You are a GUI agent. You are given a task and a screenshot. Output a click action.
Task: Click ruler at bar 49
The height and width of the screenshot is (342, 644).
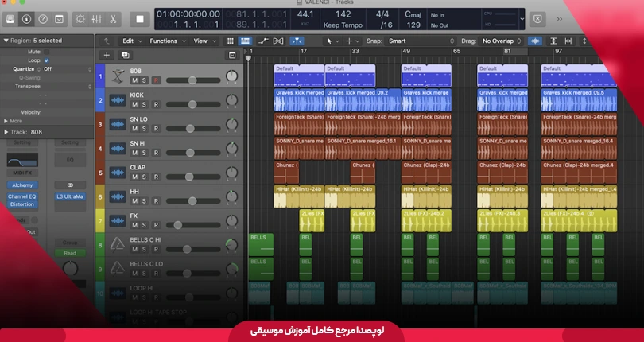pyautogui.click(x=405, y=51)
